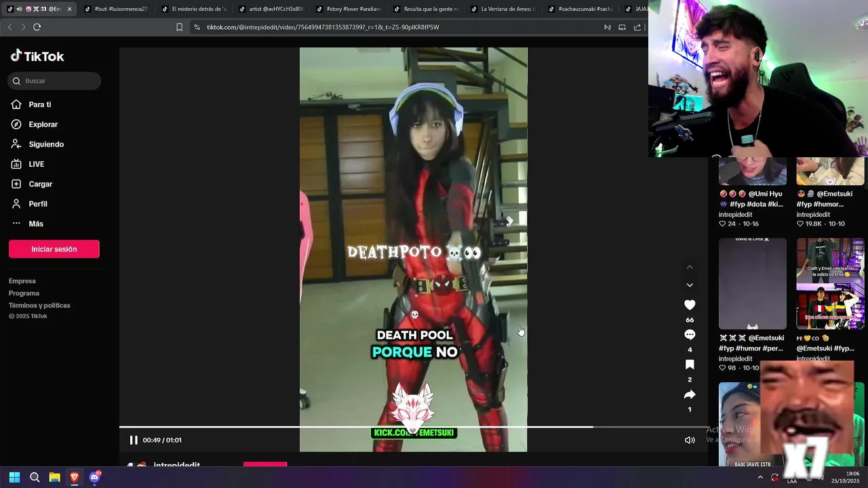Open the Empresa footer link
This screenshot has width=868, height=488.
[22, 281]
